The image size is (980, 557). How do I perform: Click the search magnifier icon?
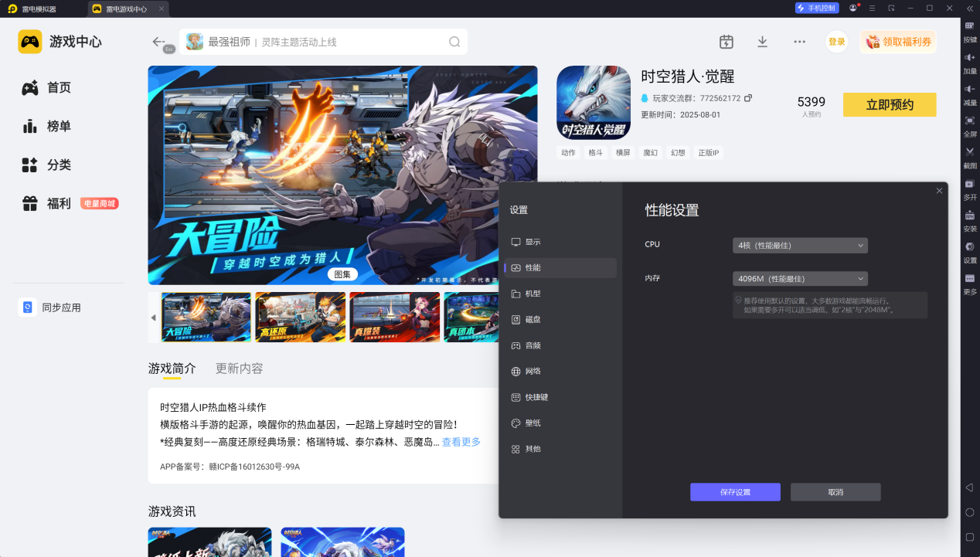click(454, 42)
